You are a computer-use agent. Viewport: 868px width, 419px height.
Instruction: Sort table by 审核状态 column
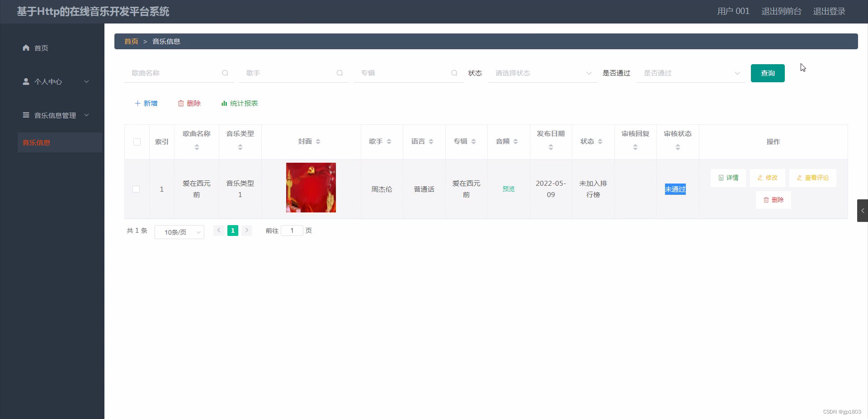[x=678, y=147]
